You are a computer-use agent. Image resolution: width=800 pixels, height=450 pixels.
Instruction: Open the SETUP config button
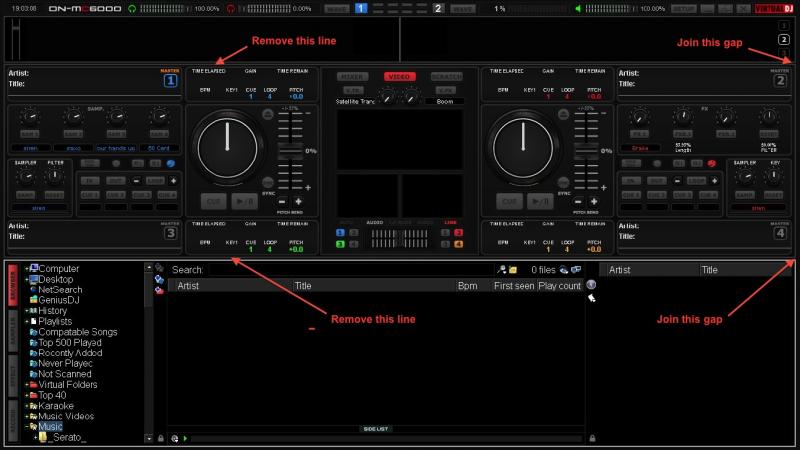pyautogui.click(x=684, y=9)
